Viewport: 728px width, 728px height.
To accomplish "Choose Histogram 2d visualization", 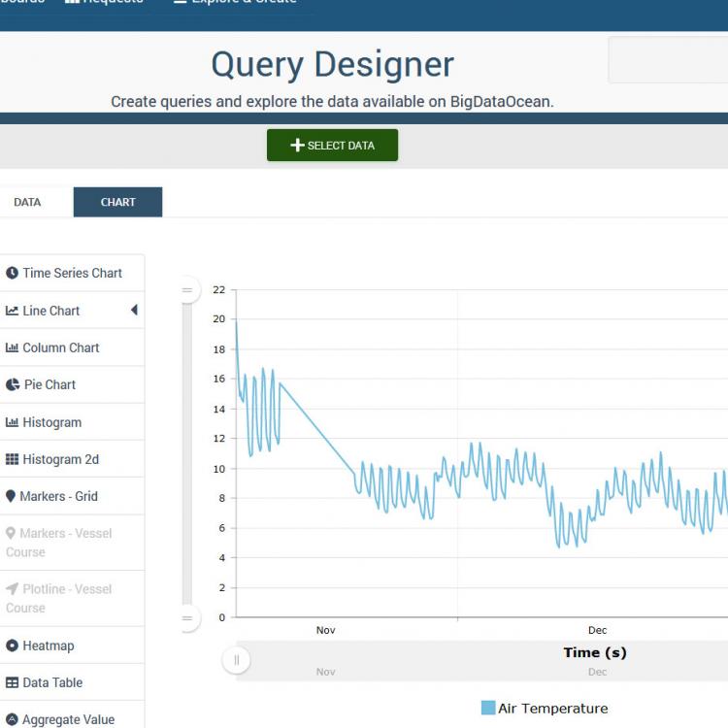I will pyautogui.click(x=72, y=459).
